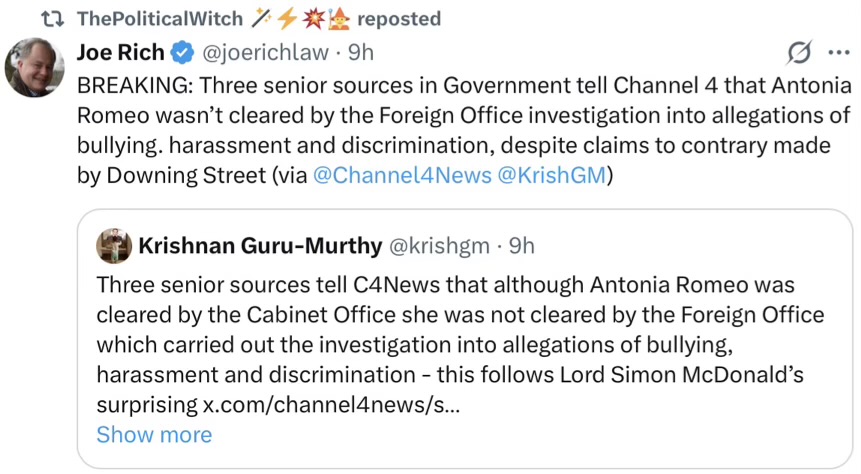Open the @KrishGM mention
The width and height of the screenshot is (861, 474).
pyautogui.click(x=551, y=175)
